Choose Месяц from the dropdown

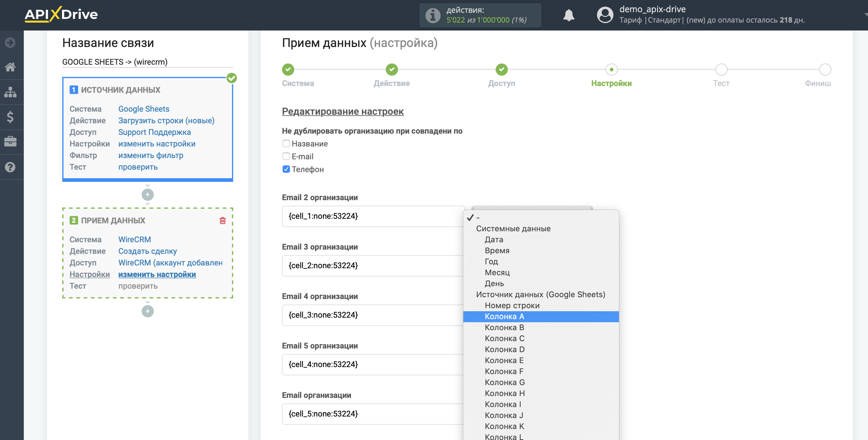[541, 272]
